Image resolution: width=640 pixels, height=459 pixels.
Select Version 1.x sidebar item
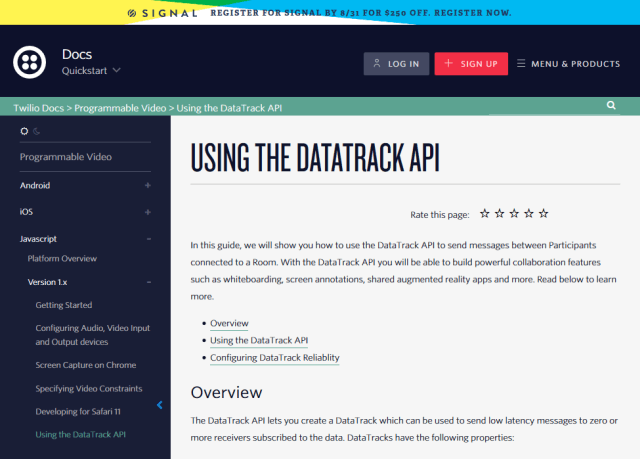(x=47, y=282)
